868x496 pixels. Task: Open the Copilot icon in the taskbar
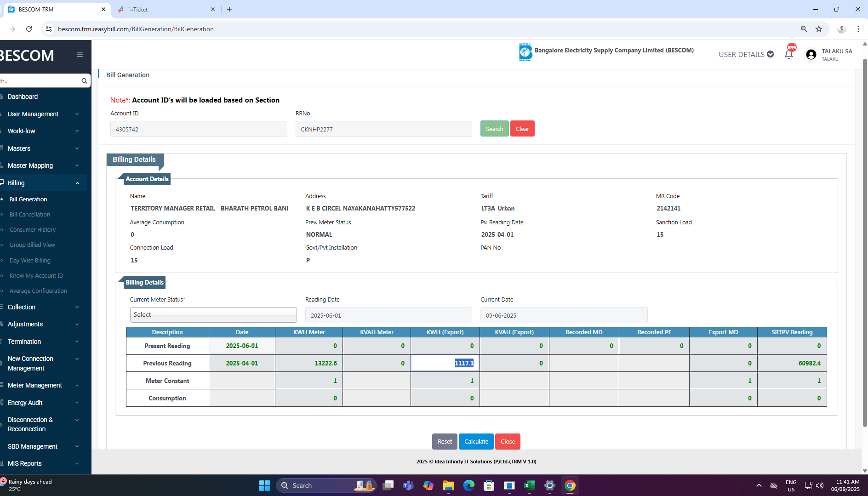pyautogui.click(x=428, y=485)
